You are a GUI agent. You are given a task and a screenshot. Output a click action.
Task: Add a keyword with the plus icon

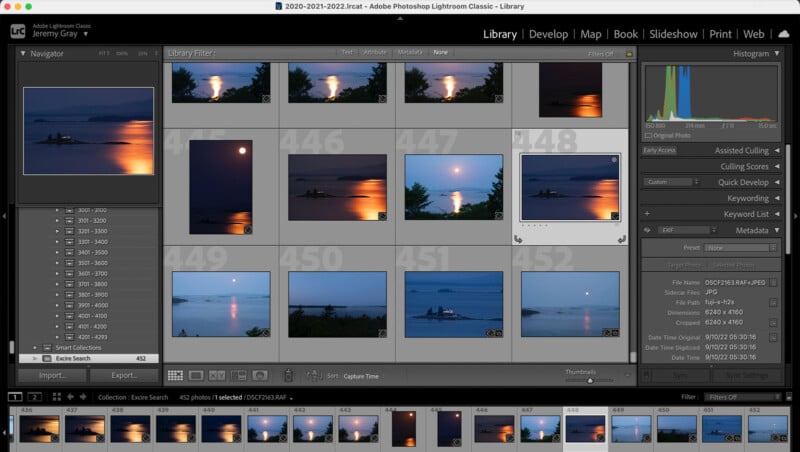pos(647,214)
